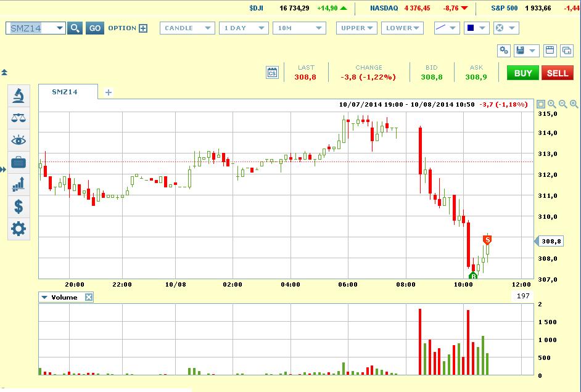This screenshot has width=581, height=392.
Task: Toggle full-size chart view square icon
Action: coord(541,104)
